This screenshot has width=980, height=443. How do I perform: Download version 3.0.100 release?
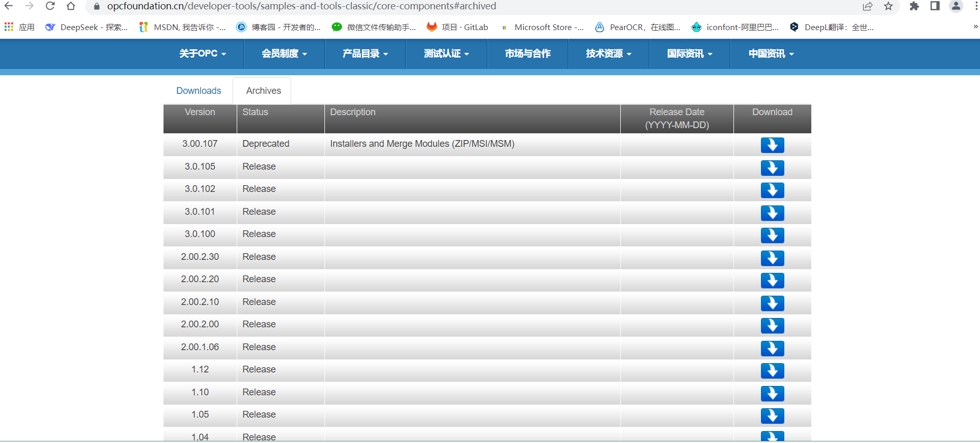coord(772,236)
